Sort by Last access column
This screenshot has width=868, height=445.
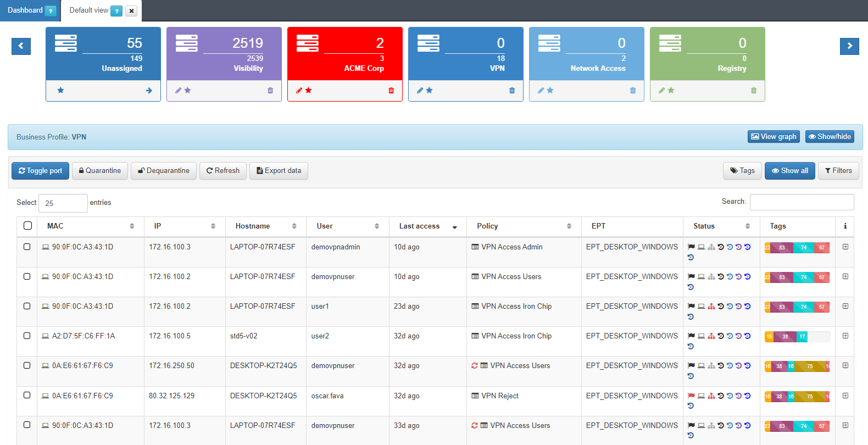click(x=428, y=226)
